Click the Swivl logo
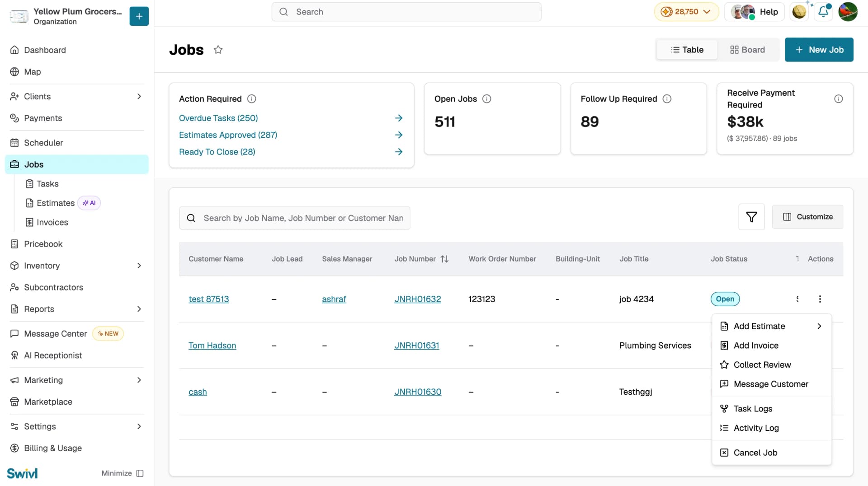The image size is (868, 486). [x=22, y=473]
